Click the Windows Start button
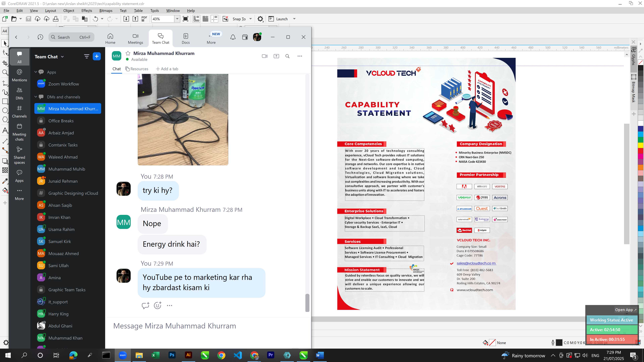This screenshot has height=362, width=644. click(8, 355)
